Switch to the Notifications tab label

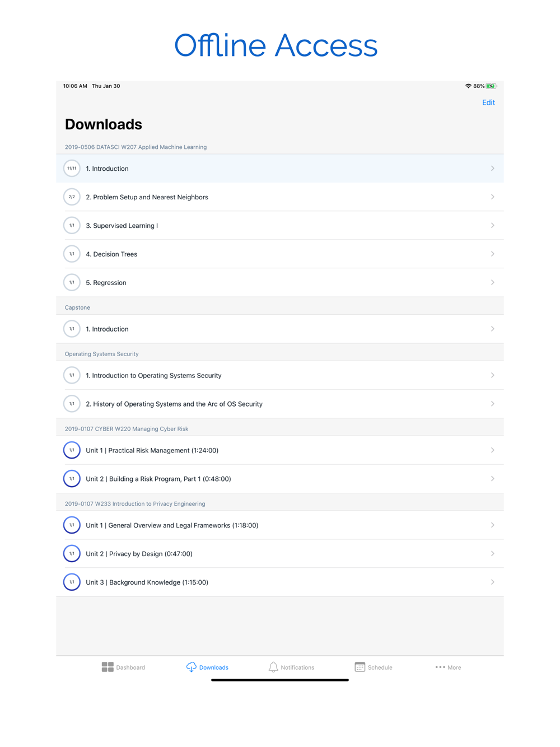tap(297, 667)
